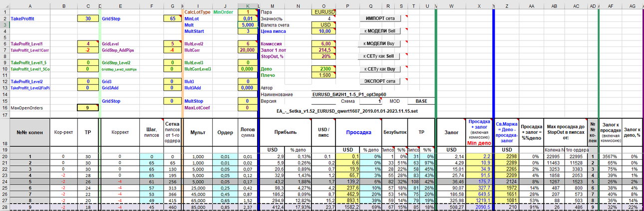Screen dimensions: 644x211
Task: Click the red Min депо label
Action: click(479, 143)
